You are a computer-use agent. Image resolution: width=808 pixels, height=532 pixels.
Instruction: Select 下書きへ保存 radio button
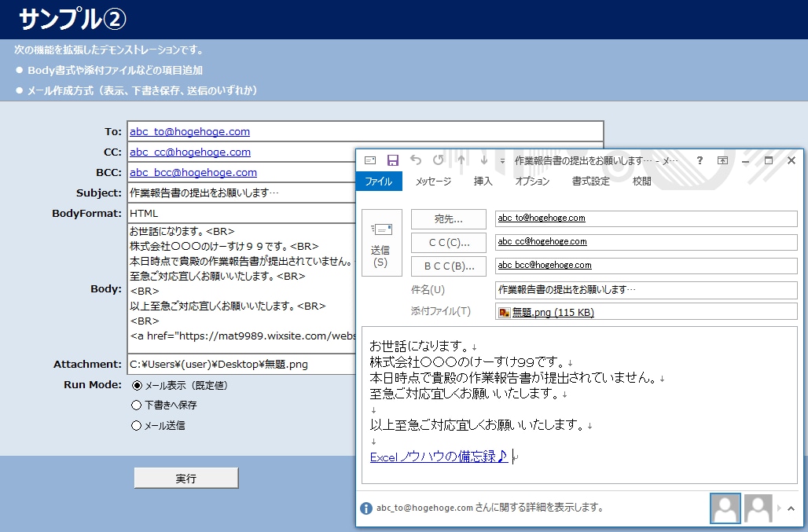click(x=136, y=405)
